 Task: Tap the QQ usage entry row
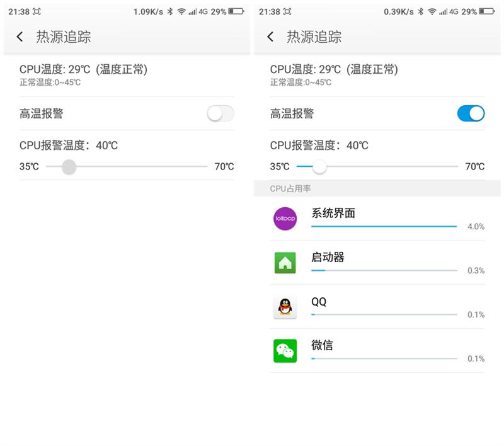point(378,307)
